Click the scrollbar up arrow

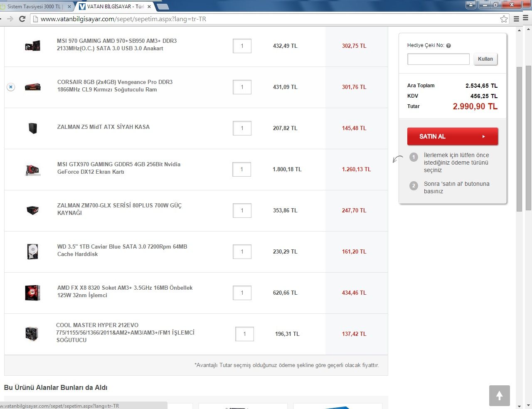(519, 30)
